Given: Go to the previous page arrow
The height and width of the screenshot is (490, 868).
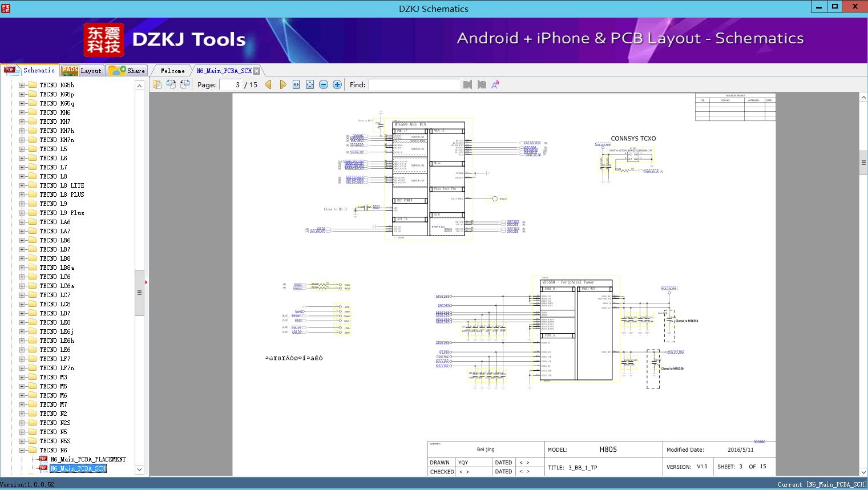Looking at the screenshot, I should tap(268, 84).
